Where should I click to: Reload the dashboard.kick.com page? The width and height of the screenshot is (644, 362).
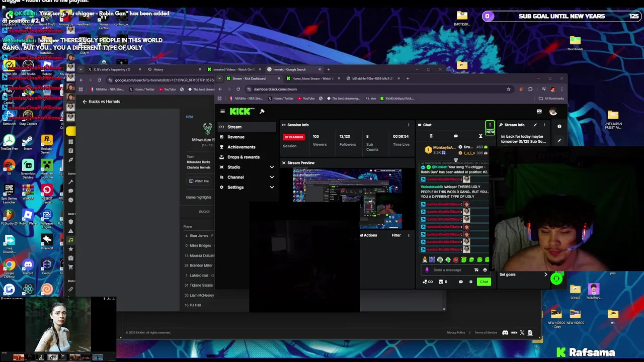238,89
